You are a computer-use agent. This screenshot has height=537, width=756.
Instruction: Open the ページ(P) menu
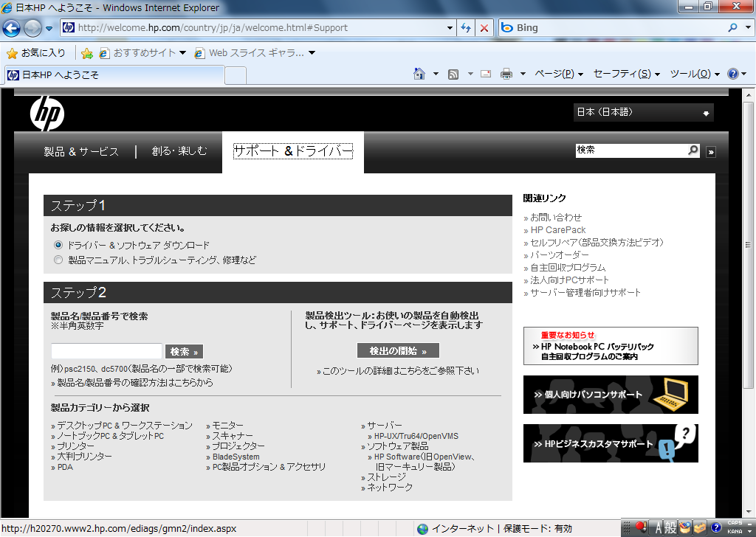(x=559, y=74)
